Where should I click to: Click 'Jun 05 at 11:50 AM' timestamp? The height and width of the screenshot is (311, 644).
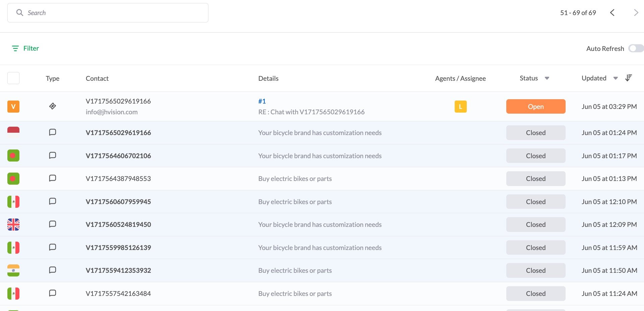coord(609,270)
